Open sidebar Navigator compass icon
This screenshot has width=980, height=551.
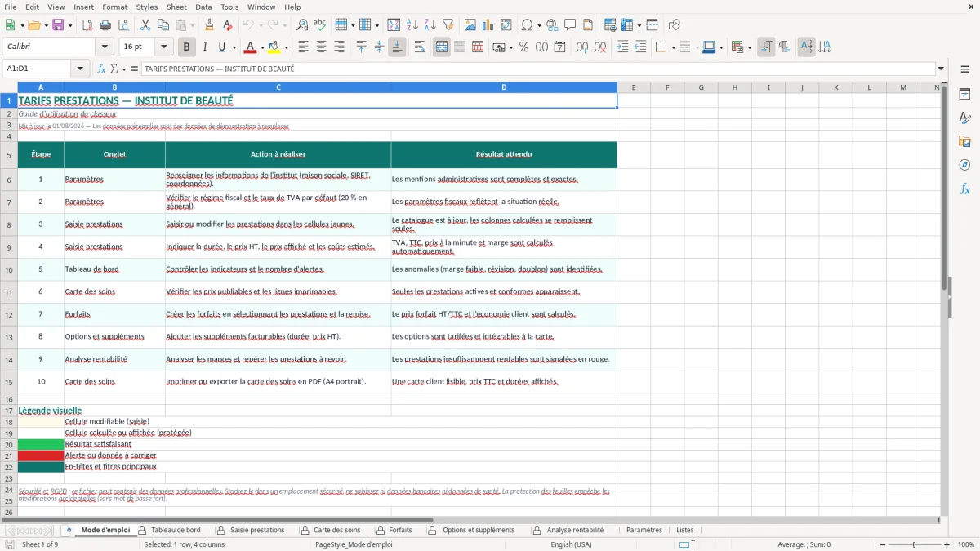[x=964, y=165]
